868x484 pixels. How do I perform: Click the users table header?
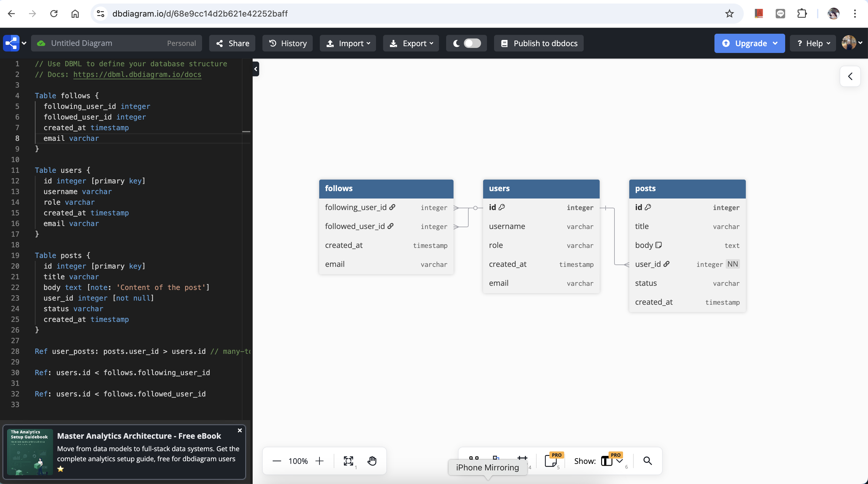pyautogui.click(x=541, y=189)
